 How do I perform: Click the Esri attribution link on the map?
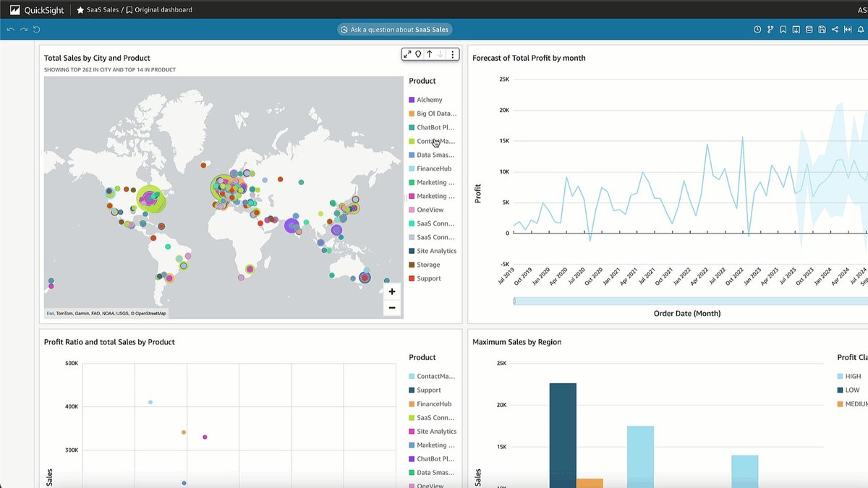coord(50,313)
